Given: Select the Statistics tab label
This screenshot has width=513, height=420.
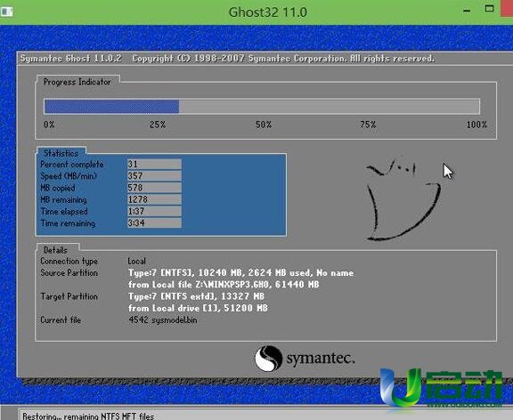Looking at the screenshot, I should (61, 153).
